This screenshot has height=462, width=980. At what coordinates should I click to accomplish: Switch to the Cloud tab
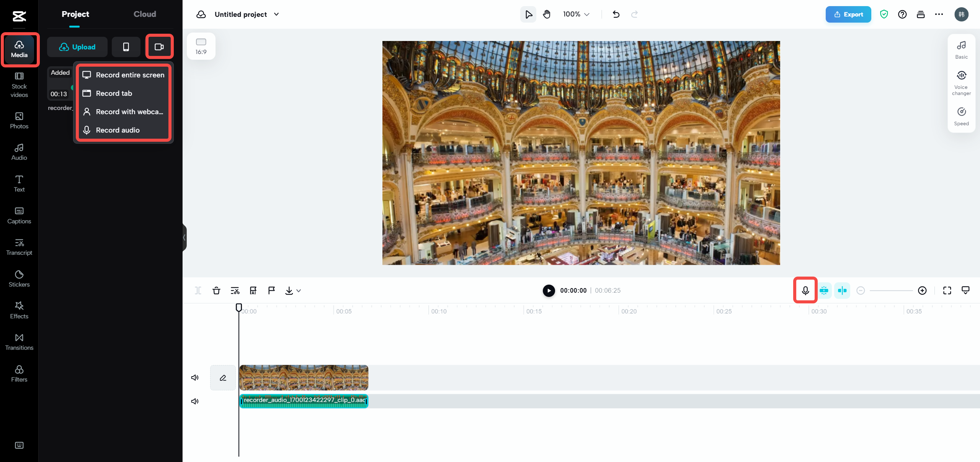pos(144,14)
